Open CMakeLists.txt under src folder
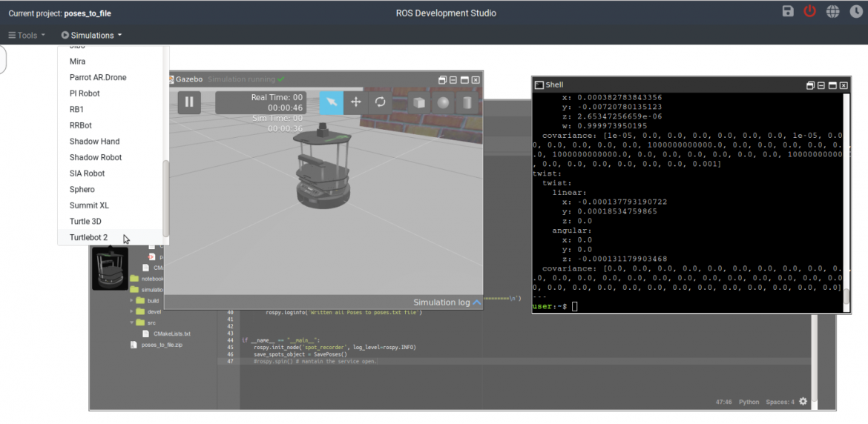Viewport: 868px width, 424px height. click(167, 334)
